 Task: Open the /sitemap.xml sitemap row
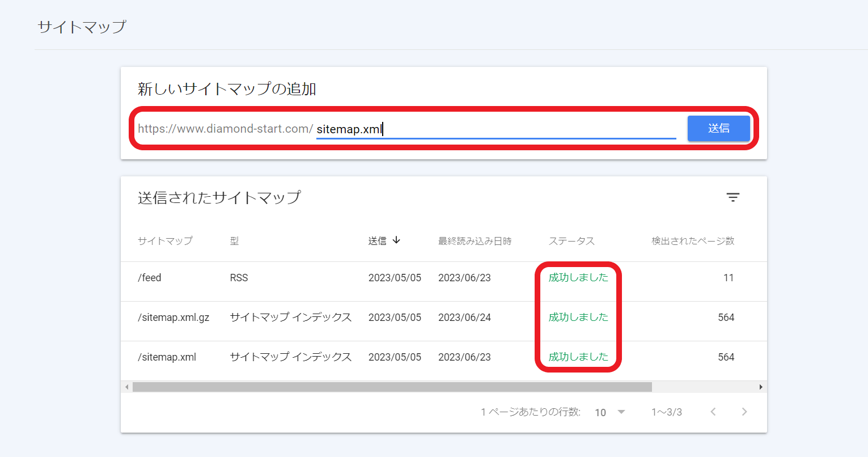pos(444,361)
